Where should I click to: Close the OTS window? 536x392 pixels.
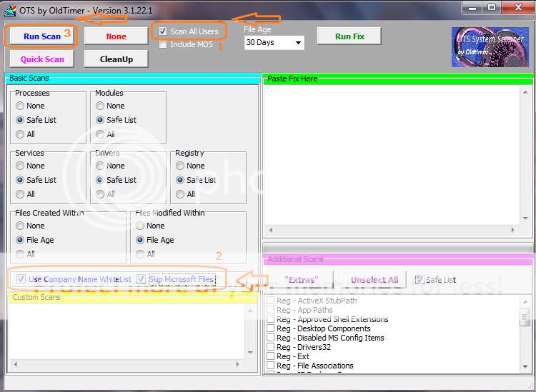pyautogui.click(x=518, y=8)
